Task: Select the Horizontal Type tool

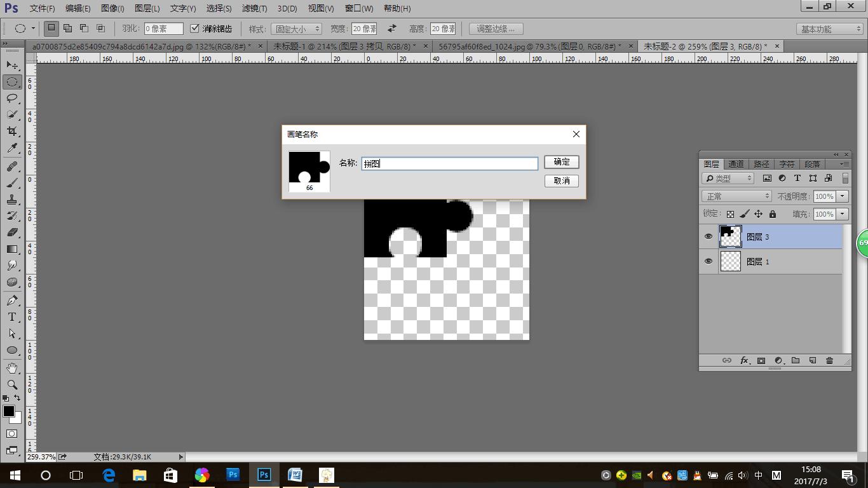Action: (12, 317)
